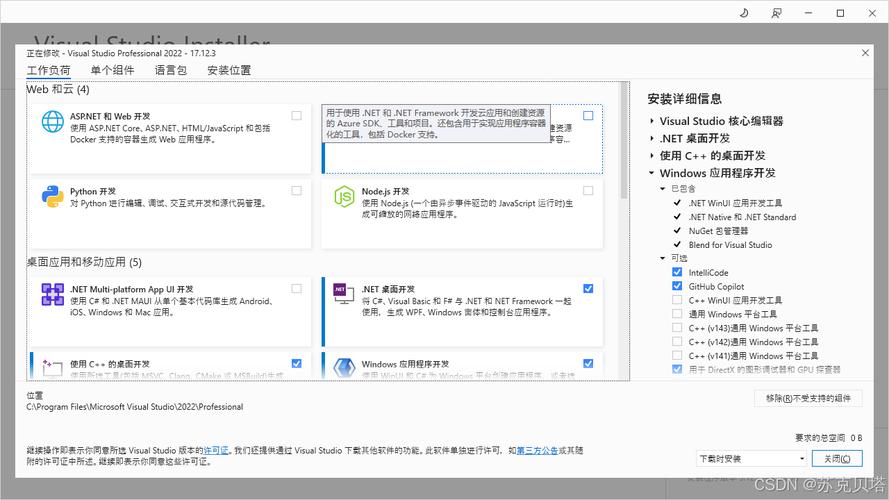This screenshot has width=889, height=500.
Task: Switch to the 单个组件 (Individual components) tab
Action: (112, 70)
